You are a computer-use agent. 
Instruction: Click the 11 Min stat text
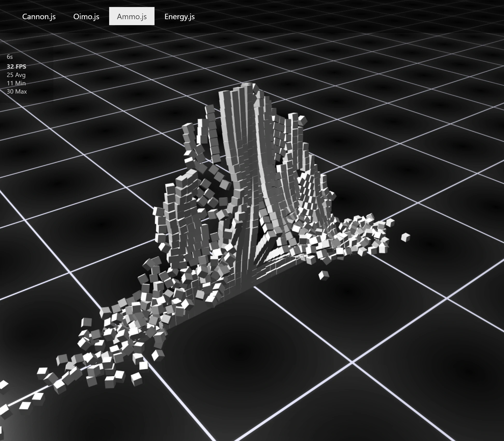point(16,83)
